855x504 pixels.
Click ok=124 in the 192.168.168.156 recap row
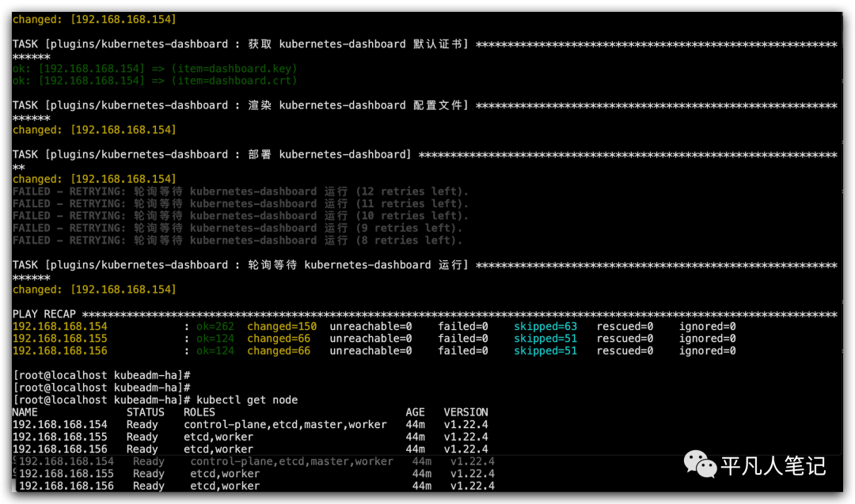215,351
